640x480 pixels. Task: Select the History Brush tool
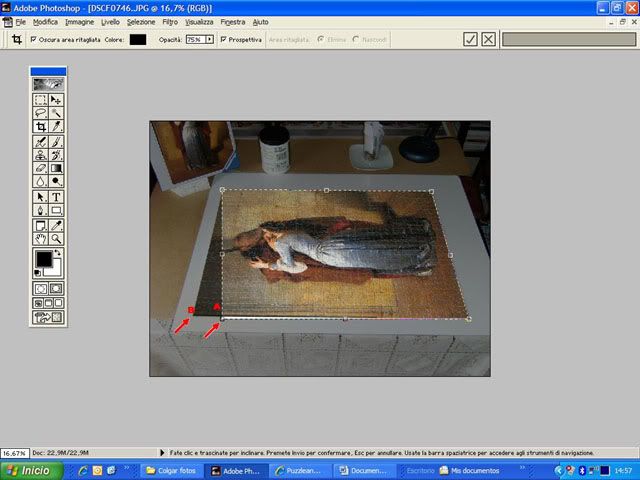56,155
